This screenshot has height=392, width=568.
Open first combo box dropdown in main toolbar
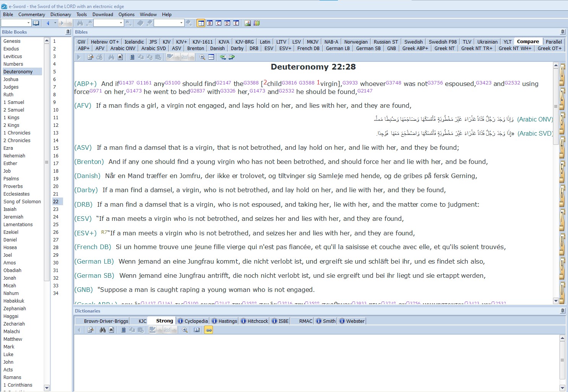pos(28,23)
